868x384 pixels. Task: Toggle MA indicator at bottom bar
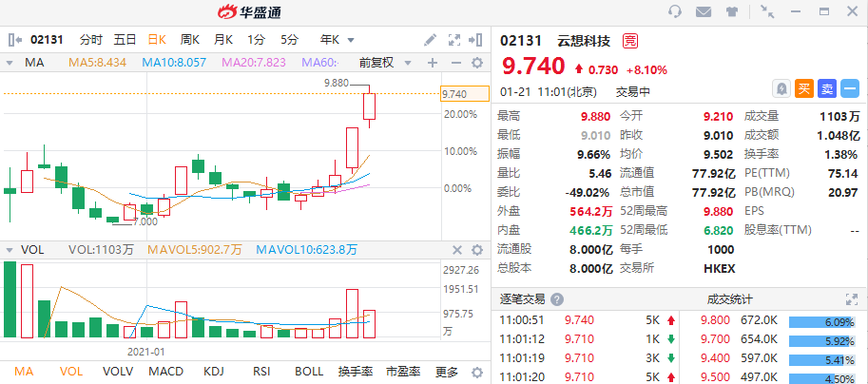tap(23, 372)
